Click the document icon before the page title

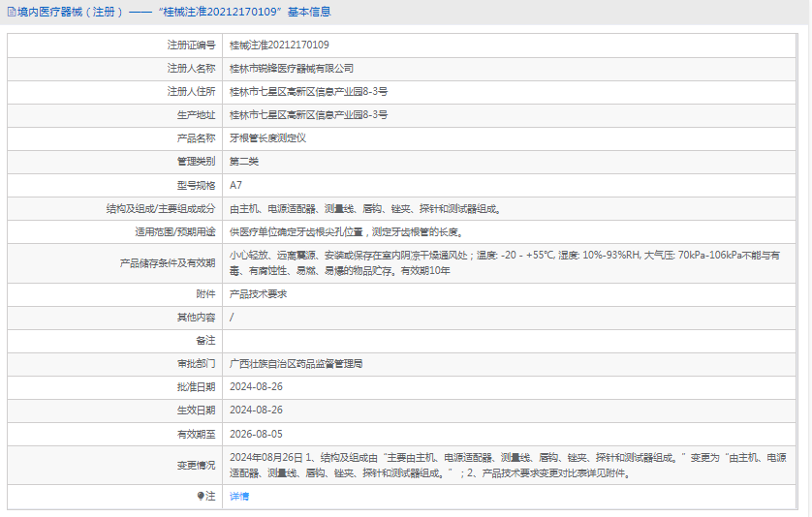pos(12,12)
